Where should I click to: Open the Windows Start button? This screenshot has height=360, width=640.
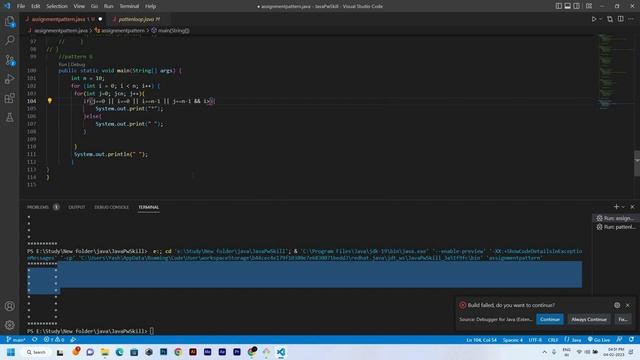pyautogui.click(x=11, y=352)
